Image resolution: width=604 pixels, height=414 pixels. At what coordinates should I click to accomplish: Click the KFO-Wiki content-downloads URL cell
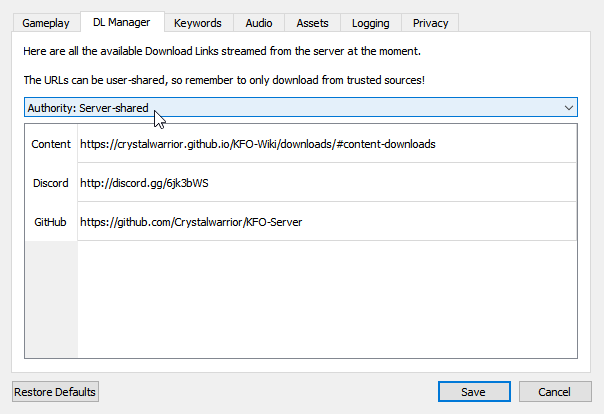327,144
